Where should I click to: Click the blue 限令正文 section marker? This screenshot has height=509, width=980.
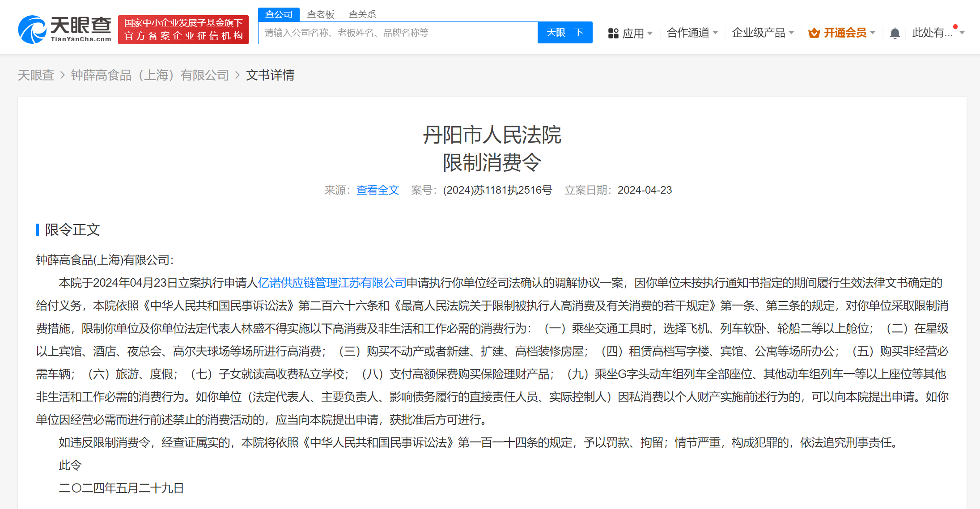click(x=38, y=230)
